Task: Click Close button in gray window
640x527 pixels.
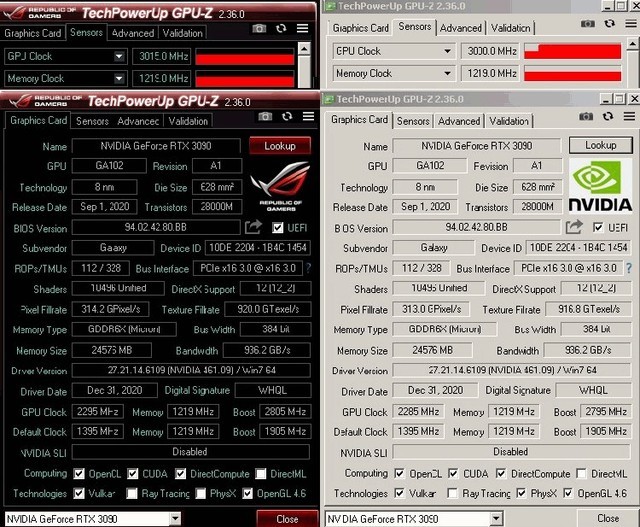Action: tap(608, 518)
